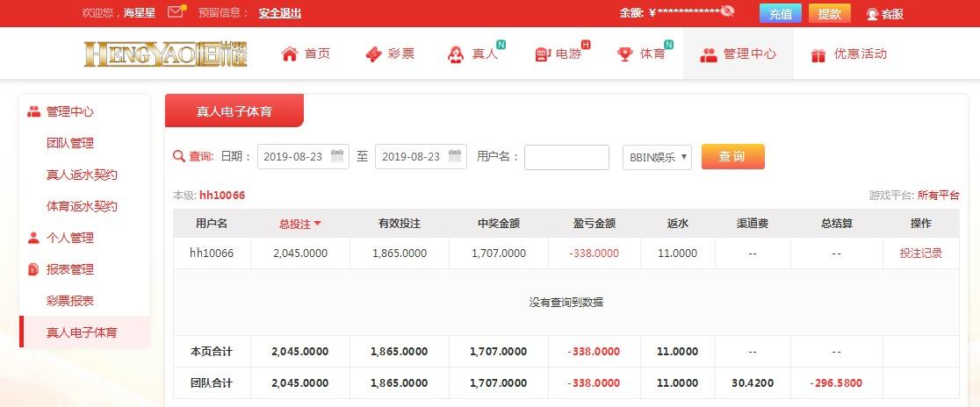Click the 提款 withdraw button
Viewport: 980px width, 407px height.
(x=829, y=13)
